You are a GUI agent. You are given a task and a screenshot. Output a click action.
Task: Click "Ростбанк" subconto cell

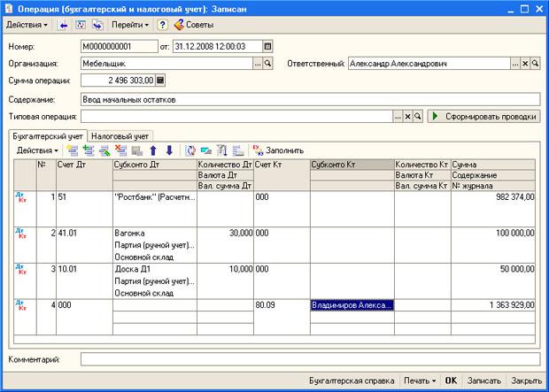(155, 197)
